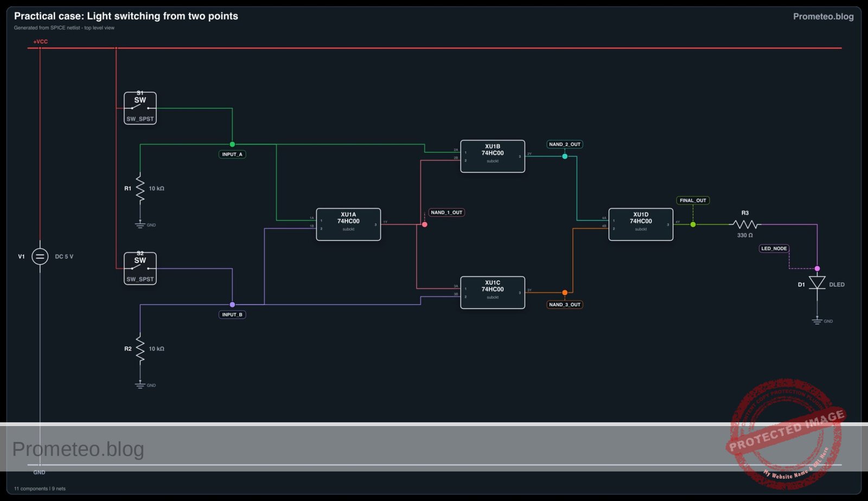Click the NAND_3_OUT net label
This screenshot has height=501, width=868.
point(565,305)
